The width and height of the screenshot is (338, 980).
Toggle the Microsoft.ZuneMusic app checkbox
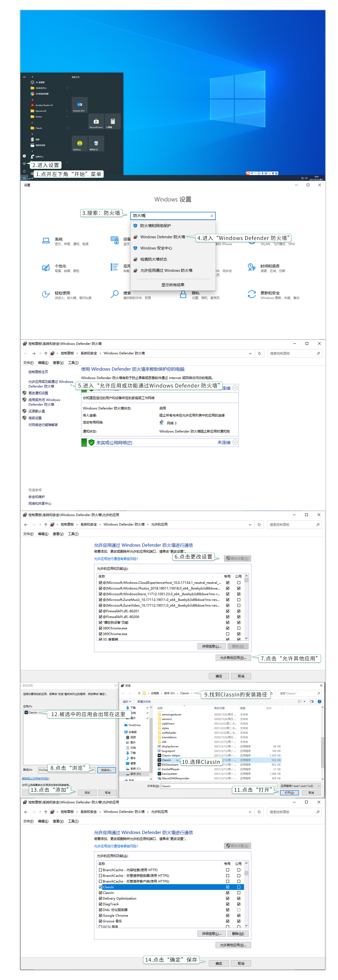[100, 600]
